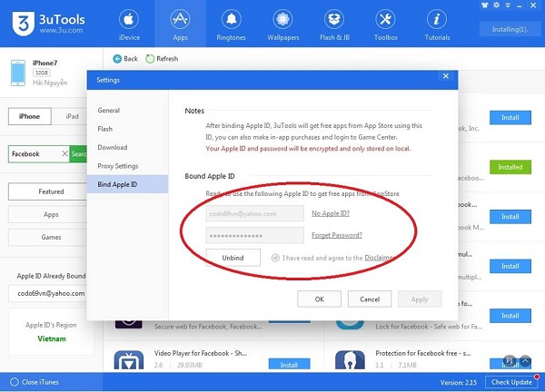Click the Back text label
The height and width of the screenshot is (392, 545).
click(x=131, y=59)
